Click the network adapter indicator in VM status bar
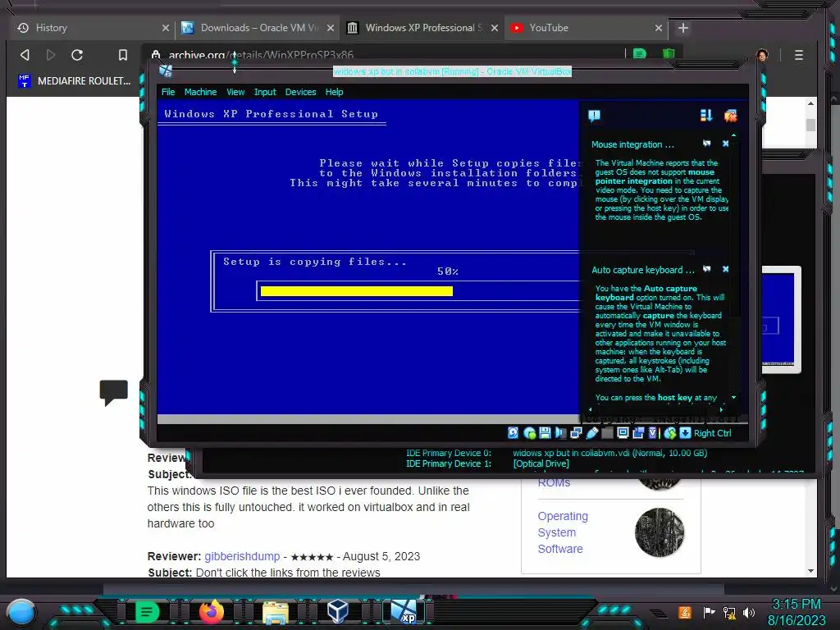The width and height of the screenshot is (840, 630). pos(577,433)
